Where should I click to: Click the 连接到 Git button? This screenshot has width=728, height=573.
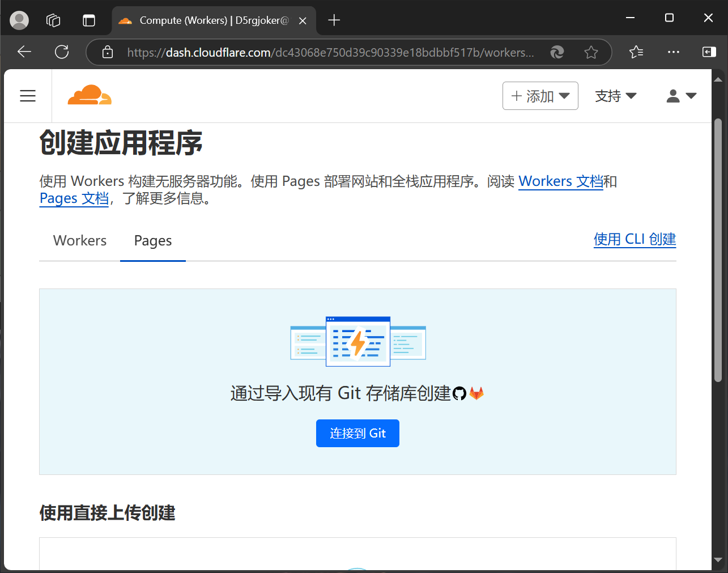(x=357, y=434)
